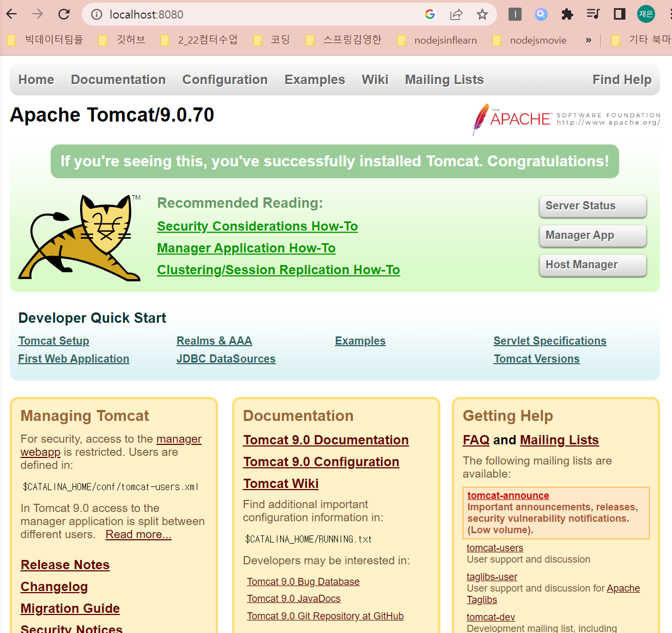The height and width of the screenshot is (633, 672).
Task: Open the Tomcat Wiki link
Action: coord(281,484)
